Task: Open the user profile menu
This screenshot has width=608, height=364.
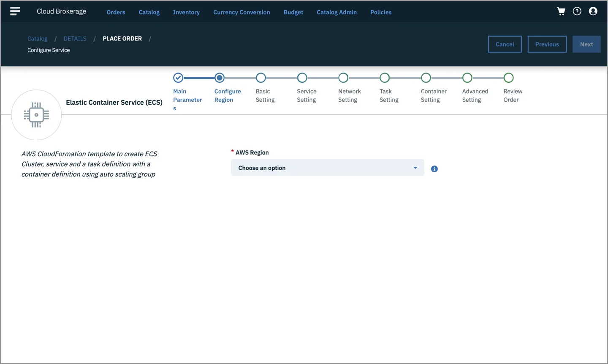Action: (x=593, y=11)
